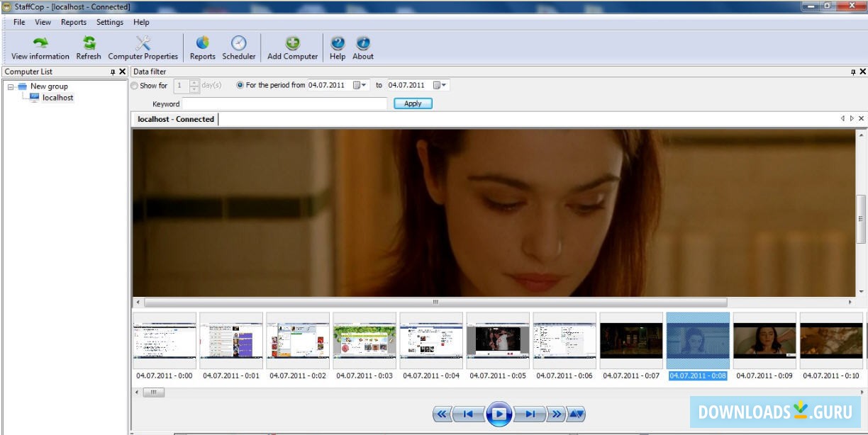The image size is (868, 435).
Task: Select the For the period from radio button
Action: (x=240, y=85)
